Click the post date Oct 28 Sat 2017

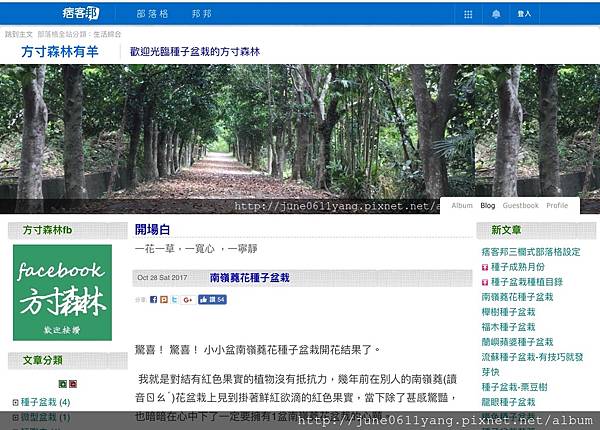click(162, 278)
